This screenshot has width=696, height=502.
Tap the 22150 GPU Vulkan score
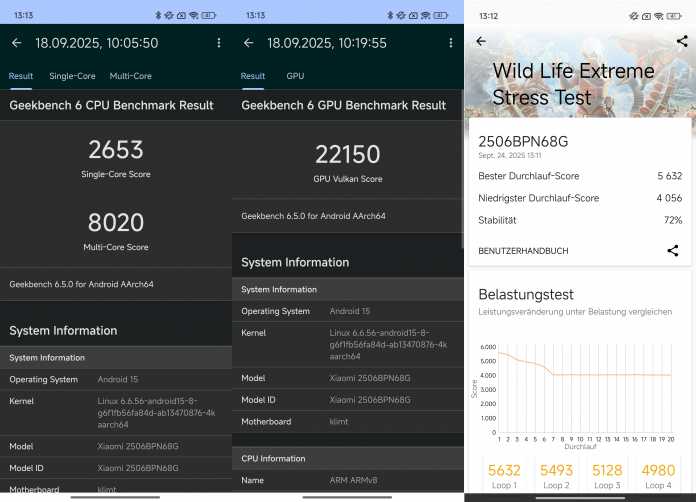348,154
